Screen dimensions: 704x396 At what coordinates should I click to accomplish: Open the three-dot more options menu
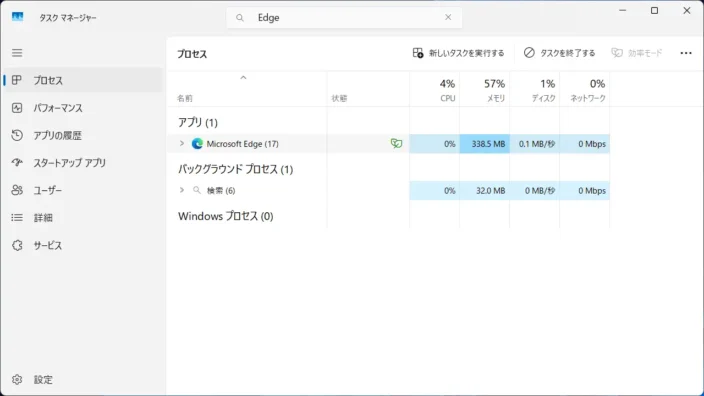(x=686, y=53)
